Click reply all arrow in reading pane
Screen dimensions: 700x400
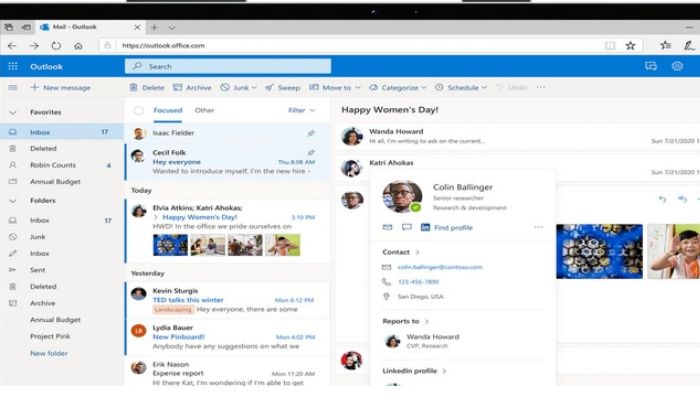click(682, 199)
